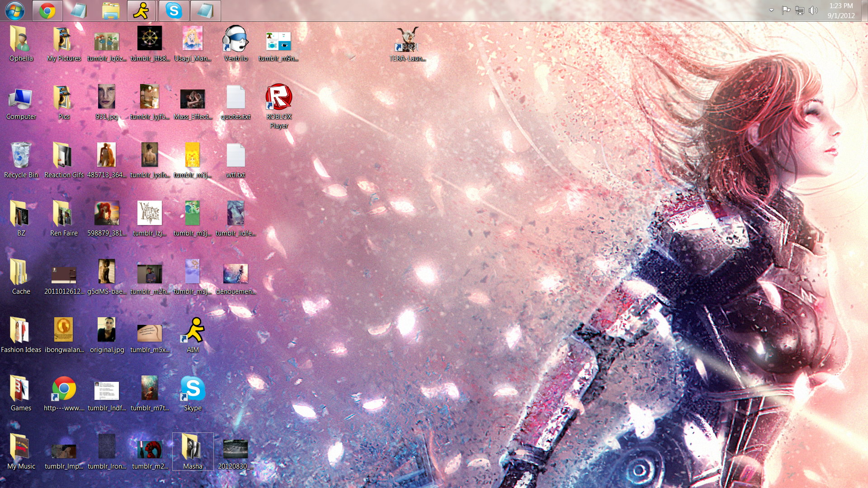Select the Ventrilo headset shortcut
The width and height of the screenshot is (868, 488).
pyautogui.click(x=236, y=39)
